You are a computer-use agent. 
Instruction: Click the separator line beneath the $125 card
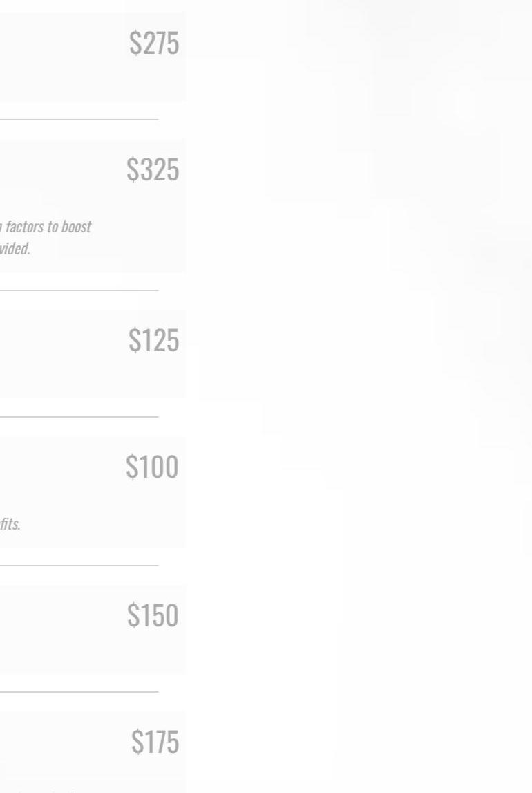(x=79, y=417)
